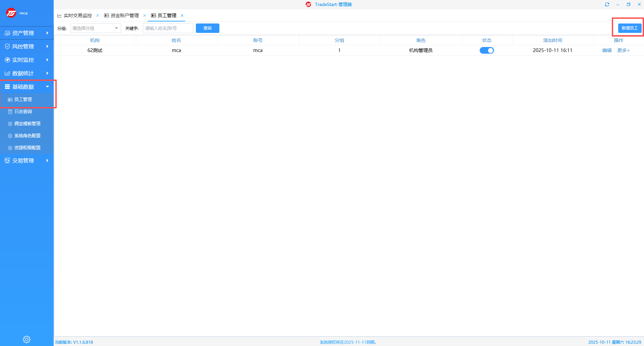Click 更多> link in the mca row
Image resolution: width=644 pixels, height=346 pixels.
pyautogui.click(x=623, y=50)
